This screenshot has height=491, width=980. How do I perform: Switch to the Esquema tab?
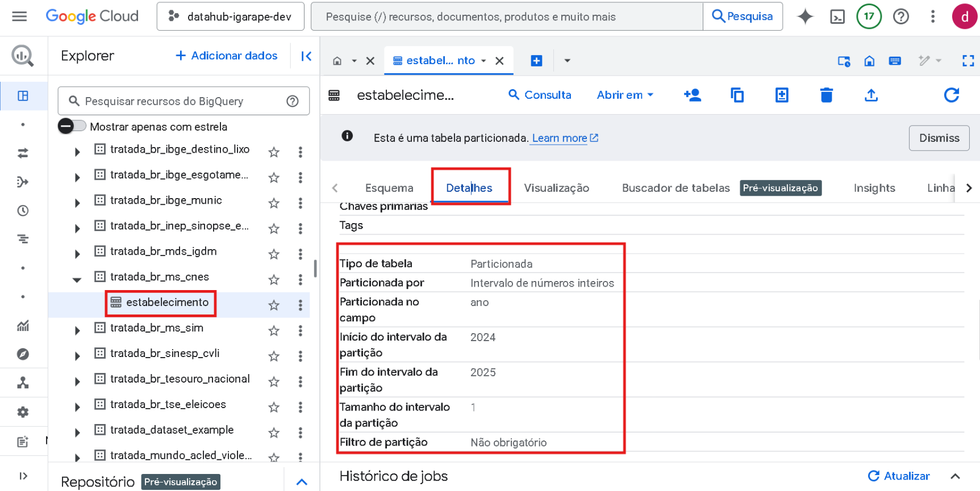(x=389, y=188)
